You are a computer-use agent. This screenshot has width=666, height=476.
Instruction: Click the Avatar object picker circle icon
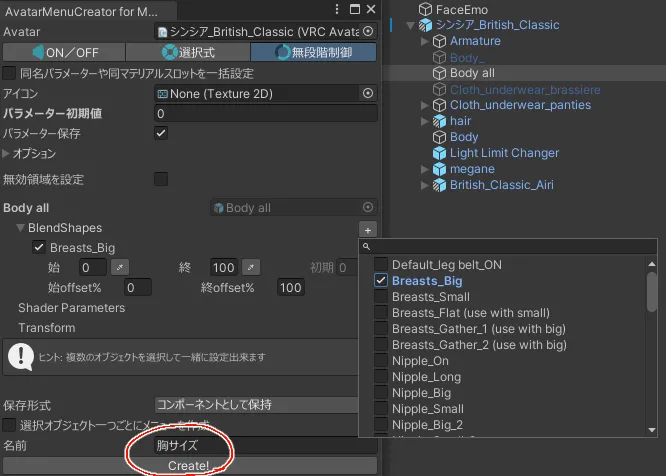click(x=368, y=32)
